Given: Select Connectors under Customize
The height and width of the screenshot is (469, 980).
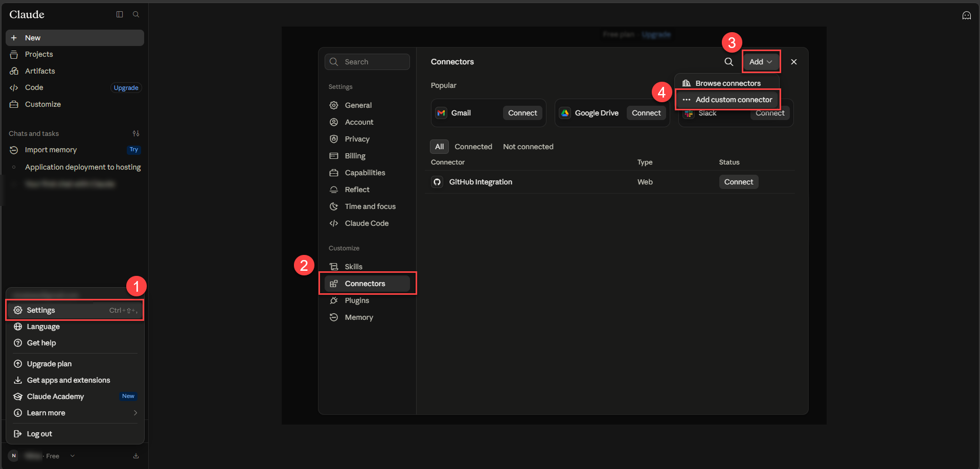Looking at the screenshot, I should click(367, 284).
